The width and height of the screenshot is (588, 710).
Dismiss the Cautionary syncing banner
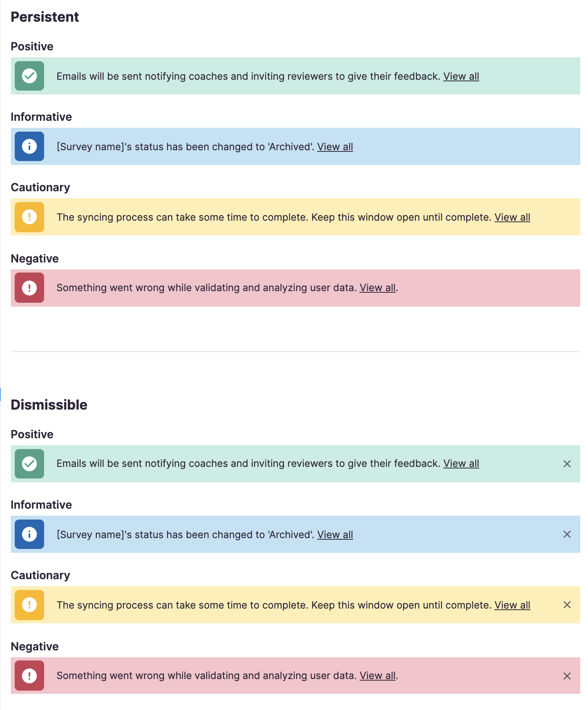point(567,605)
